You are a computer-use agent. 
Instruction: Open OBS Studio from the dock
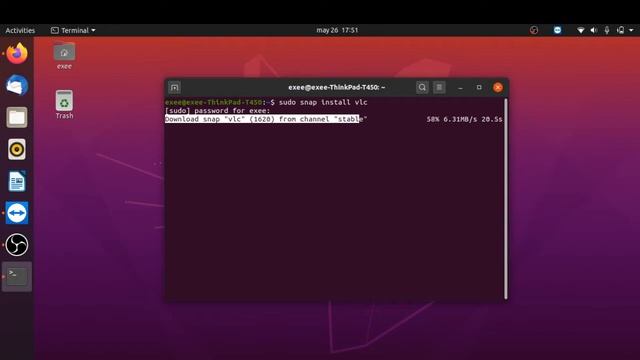(17, 245)
